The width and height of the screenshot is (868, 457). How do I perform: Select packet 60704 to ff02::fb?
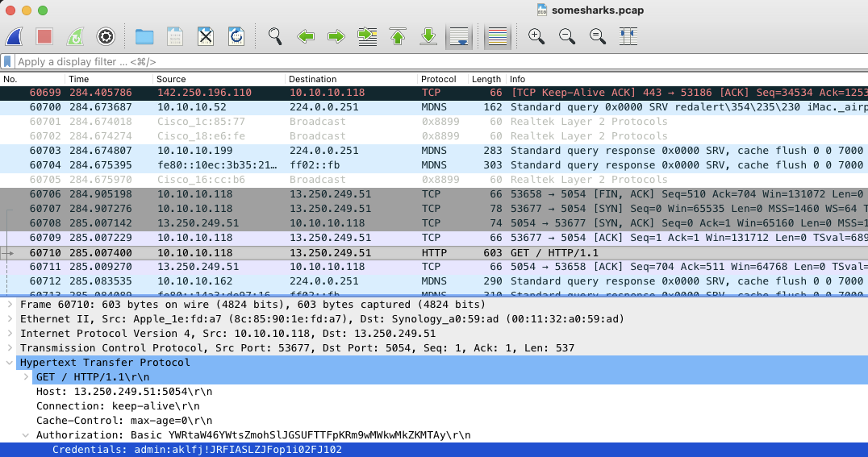point(434,165)
